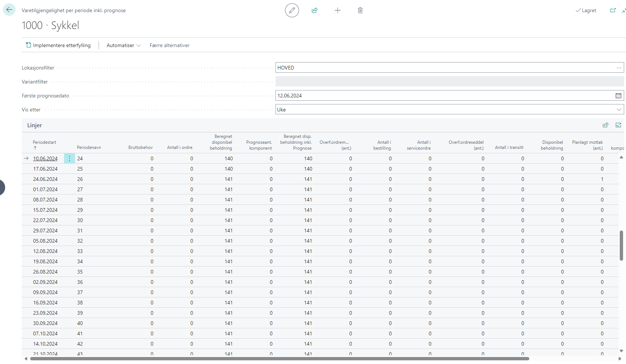Click the back arrow button
Viewport: 626px width, 364px height.
tap(9, 10)
